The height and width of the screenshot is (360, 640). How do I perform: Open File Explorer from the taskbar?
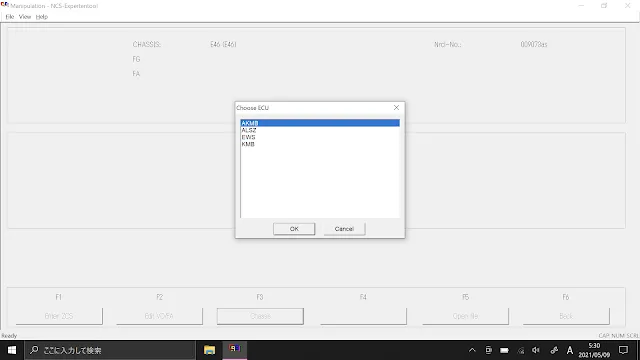[x=209, y=350]
